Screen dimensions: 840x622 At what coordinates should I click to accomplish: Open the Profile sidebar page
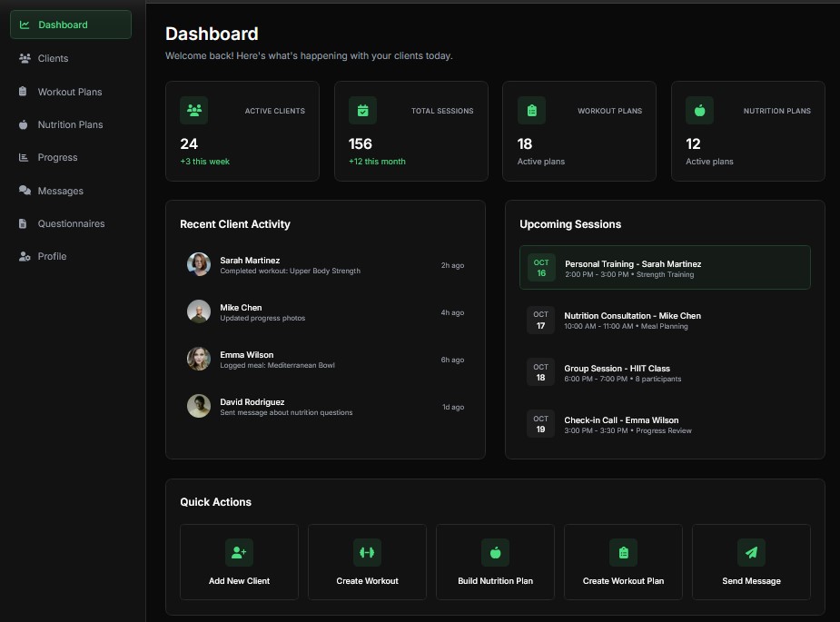52,256
